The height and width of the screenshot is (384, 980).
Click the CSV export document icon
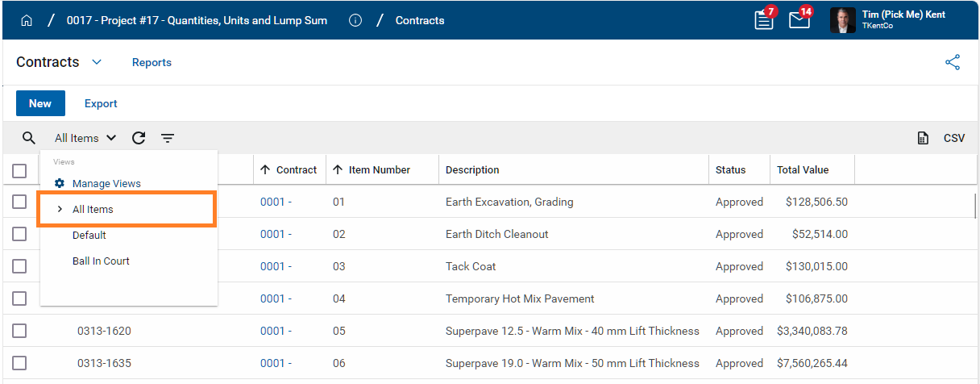924,138
